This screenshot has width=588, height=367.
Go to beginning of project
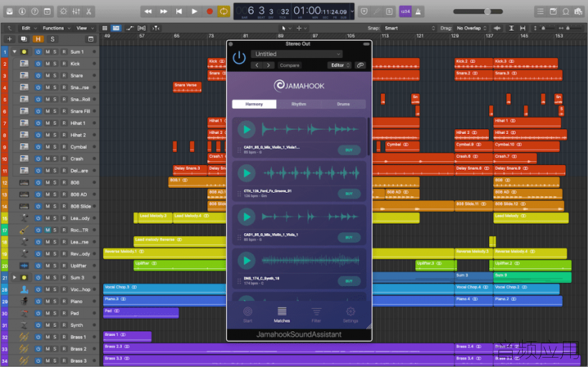[179, 11]
